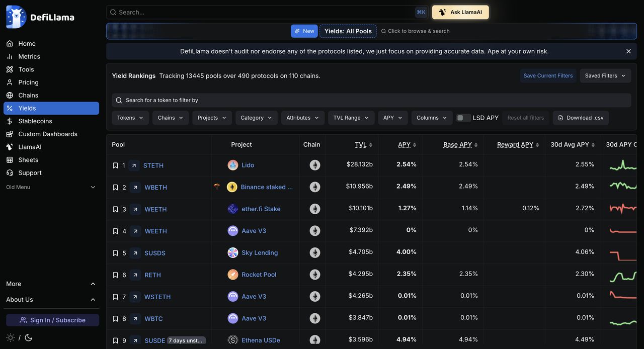Screen dimensions: 644x349
Task: Open external link arrow for WSTETH
Action: (135, 297)
